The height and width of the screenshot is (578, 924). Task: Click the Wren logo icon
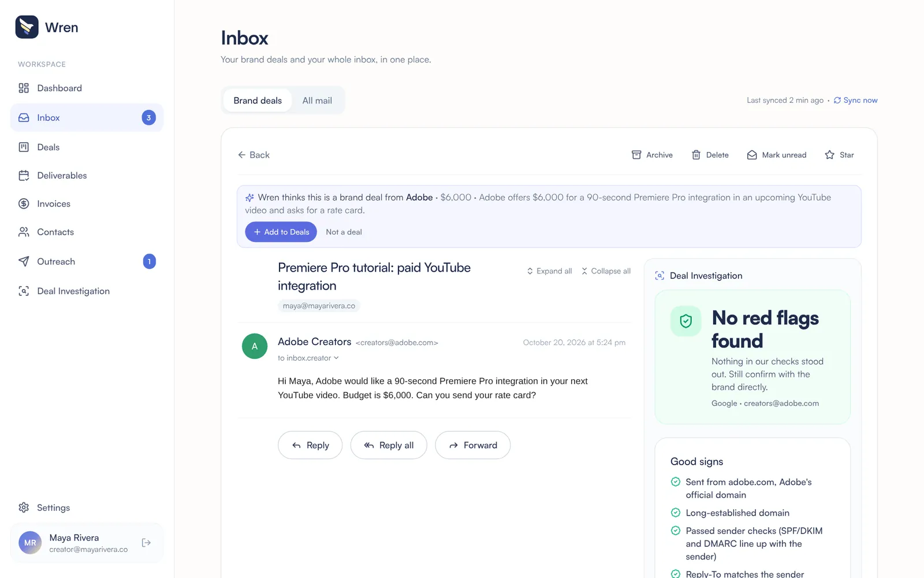(27, 27)
